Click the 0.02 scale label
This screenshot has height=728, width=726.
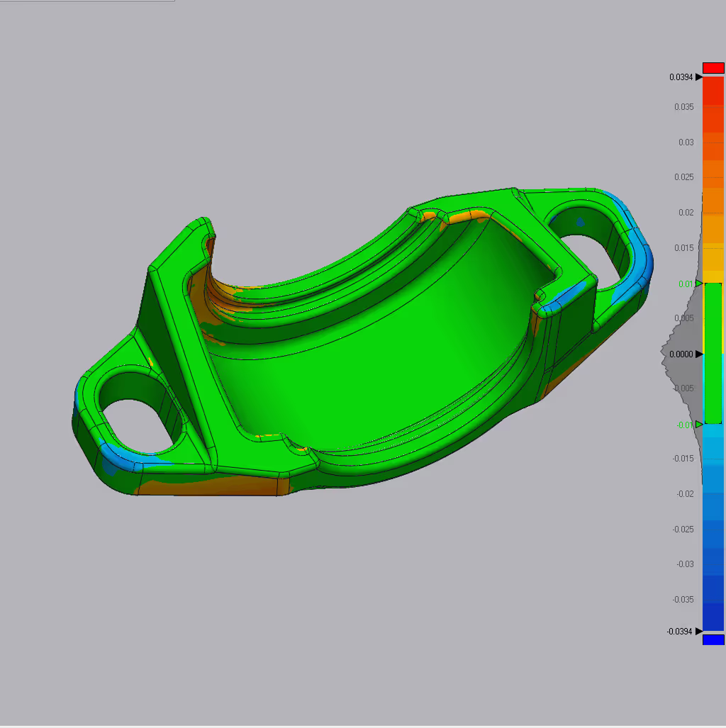point(686,213)
